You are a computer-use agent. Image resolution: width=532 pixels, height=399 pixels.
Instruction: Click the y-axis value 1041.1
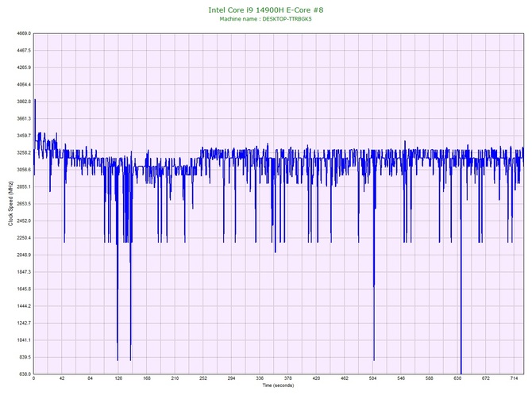24,340
